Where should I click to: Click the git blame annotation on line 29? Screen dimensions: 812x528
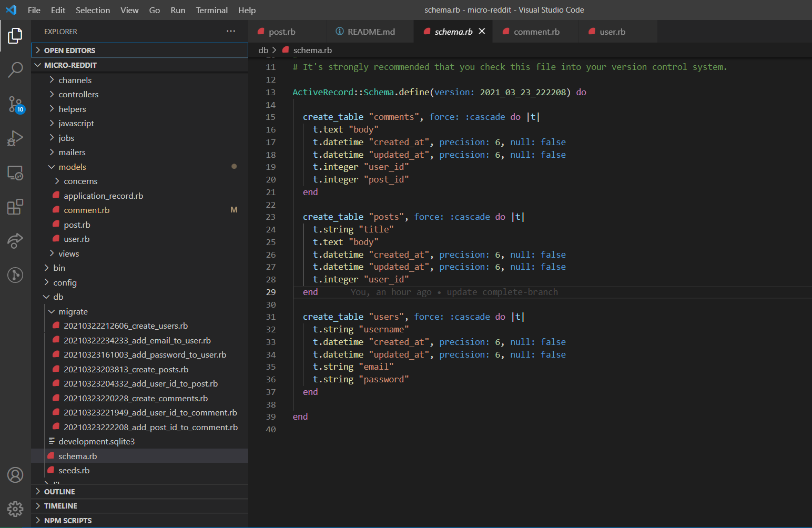click(454, 292)
